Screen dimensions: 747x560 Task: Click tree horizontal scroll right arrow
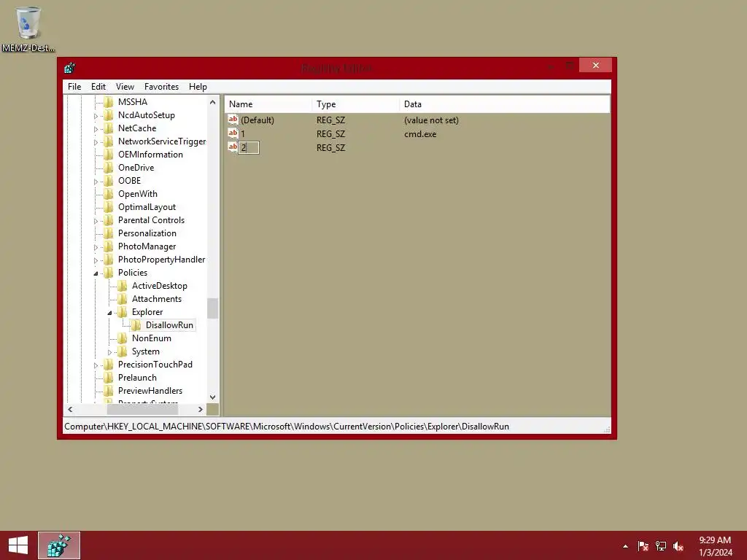(201, 409)
